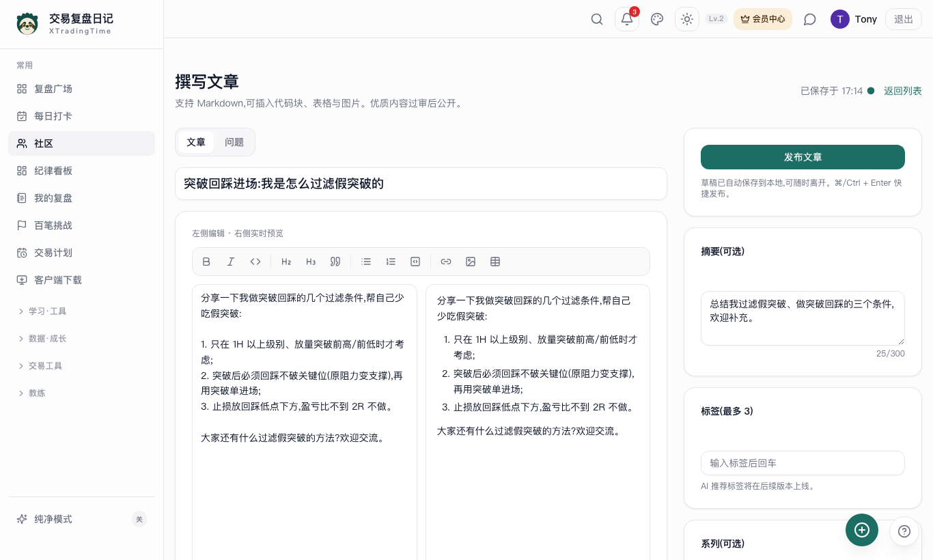The image size is (933, 560).
Task: Insert a bulleted list
Action: click(366, 262)
